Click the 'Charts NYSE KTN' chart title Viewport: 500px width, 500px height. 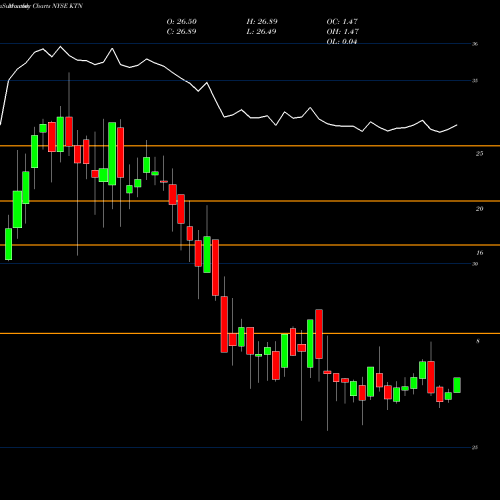(x=57, y=6)
